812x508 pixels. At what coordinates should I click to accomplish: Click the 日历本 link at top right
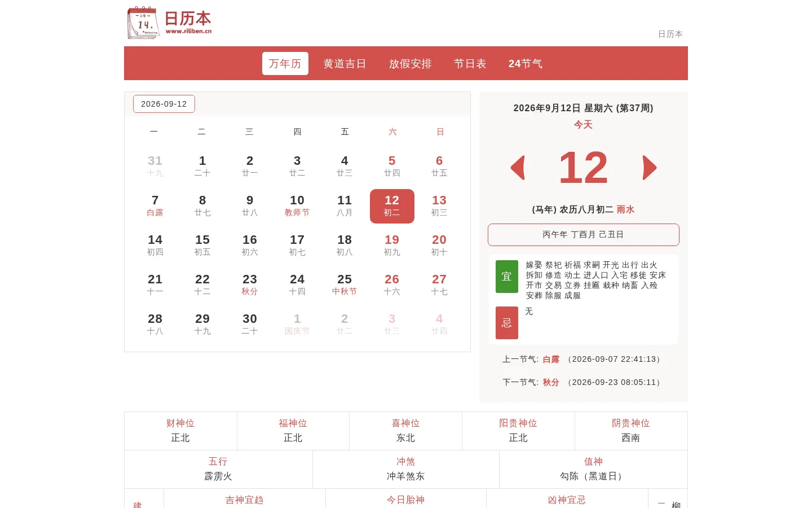670,34
